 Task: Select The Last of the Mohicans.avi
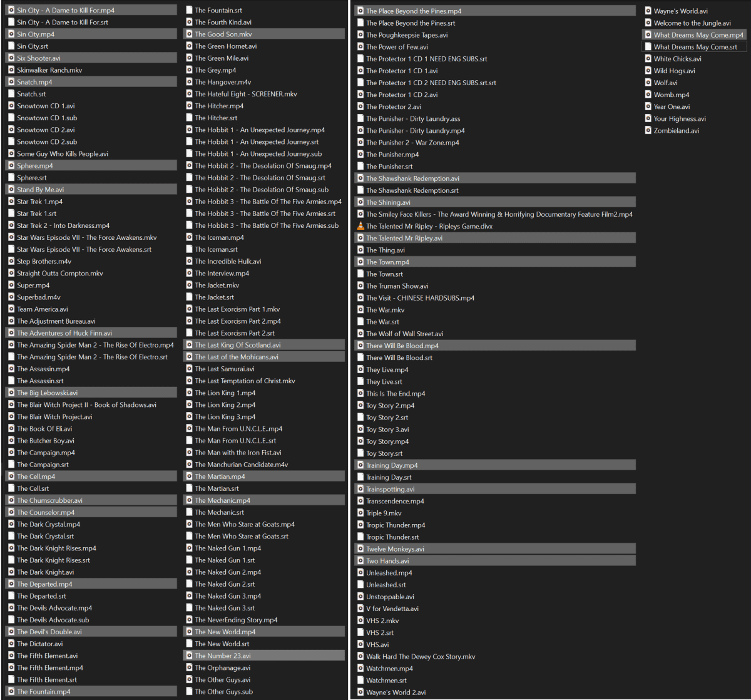[x=264, y=357]
